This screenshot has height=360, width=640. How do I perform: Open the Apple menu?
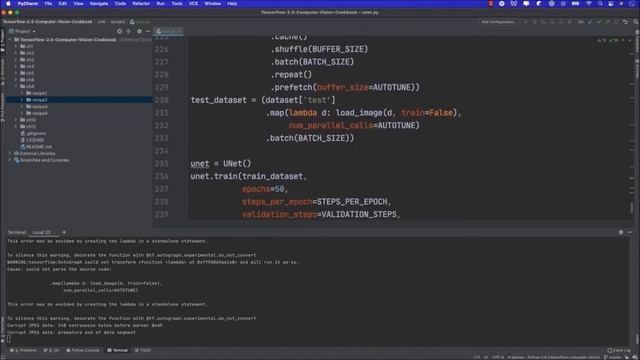coord(8,4)
